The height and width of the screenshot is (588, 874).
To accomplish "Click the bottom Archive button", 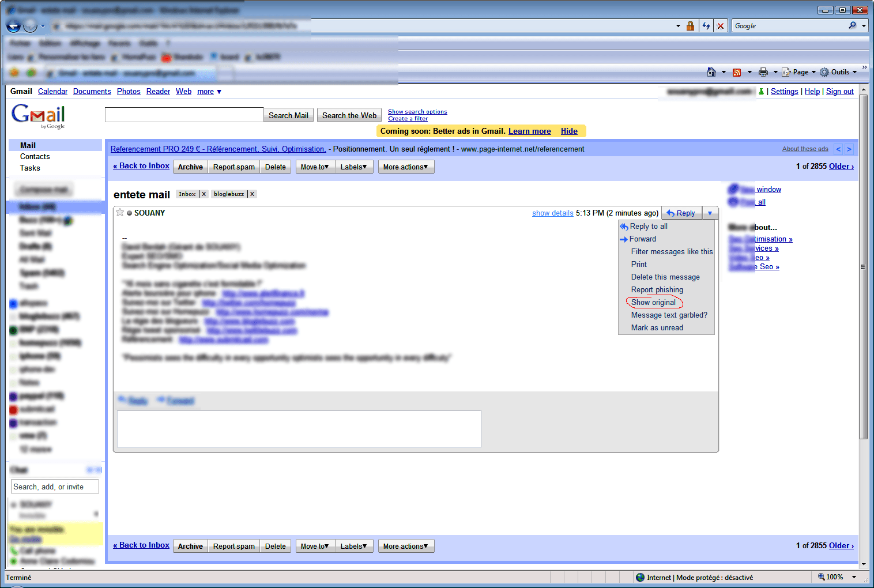I will tap(190, 546).
